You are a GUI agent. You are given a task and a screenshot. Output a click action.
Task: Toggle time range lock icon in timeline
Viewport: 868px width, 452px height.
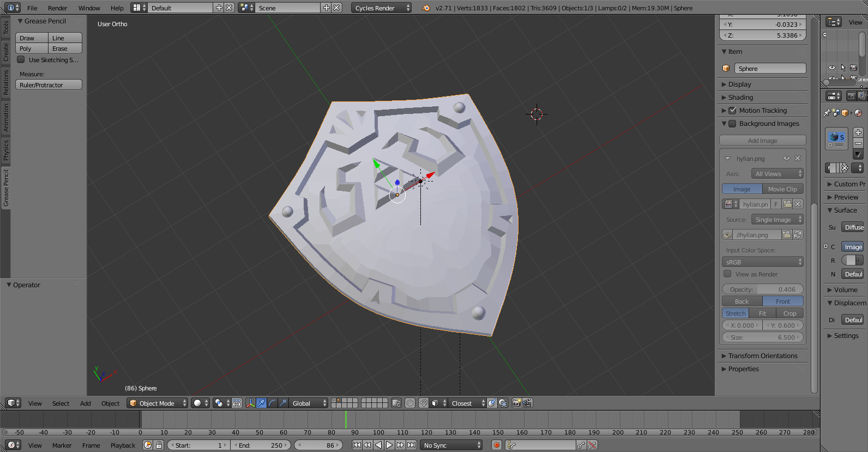point(159,445)
